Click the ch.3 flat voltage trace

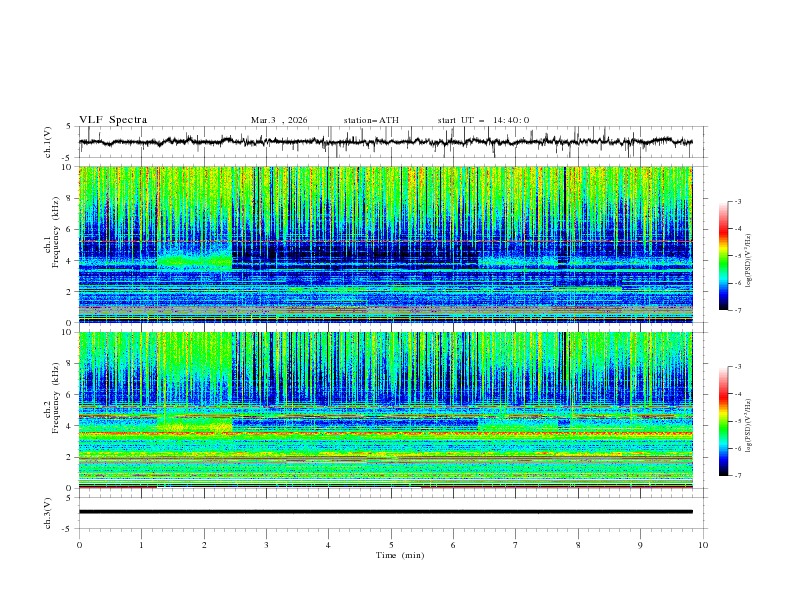(386, 512)
